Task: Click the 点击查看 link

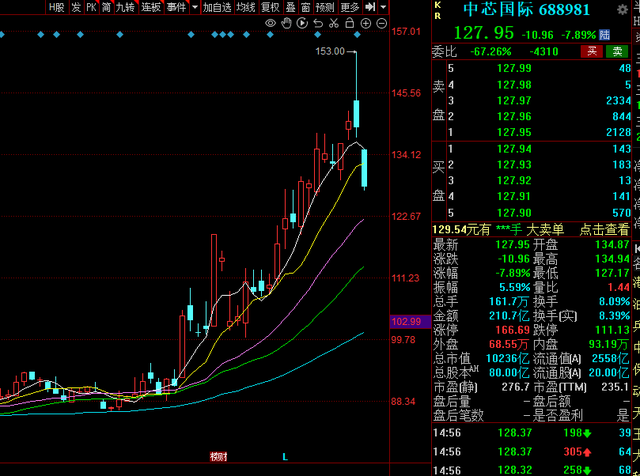Action: (604, 230)
